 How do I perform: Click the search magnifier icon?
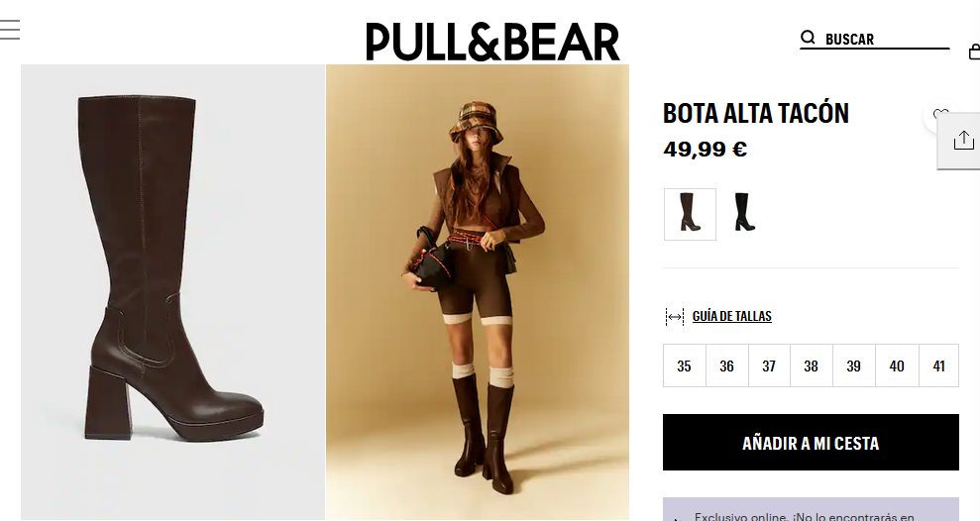coord(809,38)
